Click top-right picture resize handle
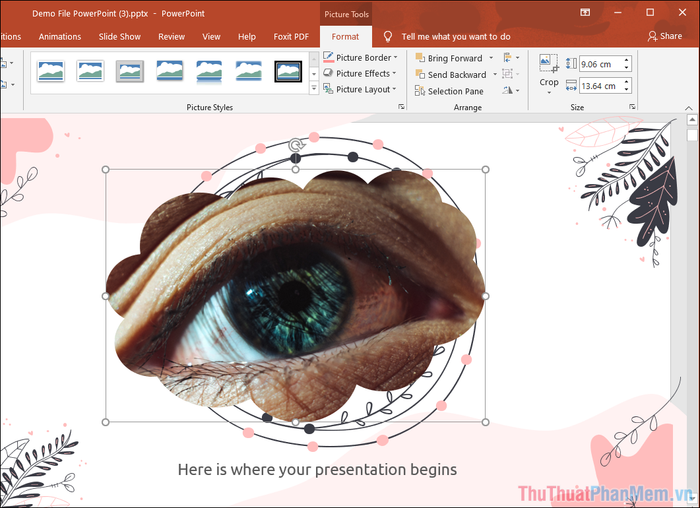The image size is (700, 508). pos(486,170)
